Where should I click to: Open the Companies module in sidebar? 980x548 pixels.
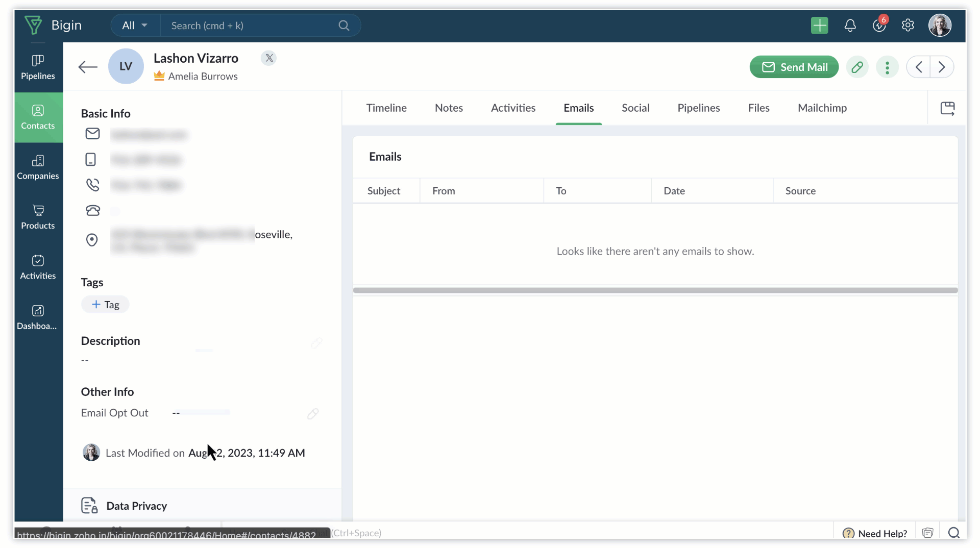click(x=38, y=167)
